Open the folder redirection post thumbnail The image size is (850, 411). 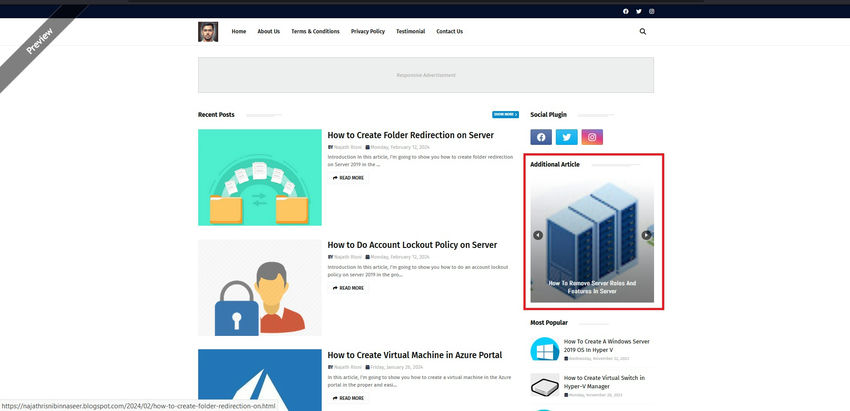(x=260, y=177)
